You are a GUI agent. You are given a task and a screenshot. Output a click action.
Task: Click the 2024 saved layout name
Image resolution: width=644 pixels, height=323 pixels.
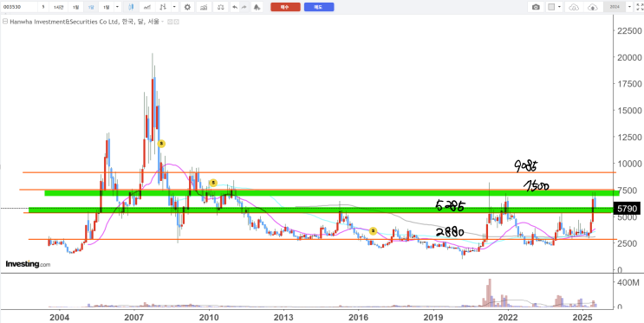(x=615, y=7)
